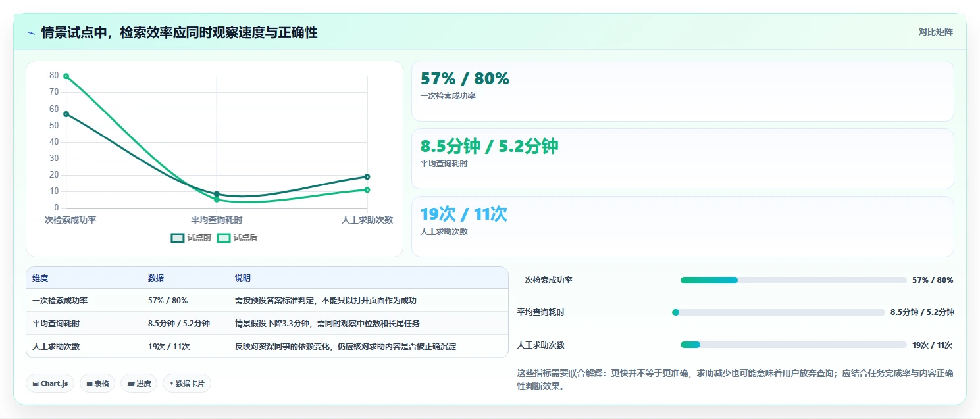Click the table note starting 反映对资深同事的依赖变化
This screenshot has width=980, height=419.
346,346
